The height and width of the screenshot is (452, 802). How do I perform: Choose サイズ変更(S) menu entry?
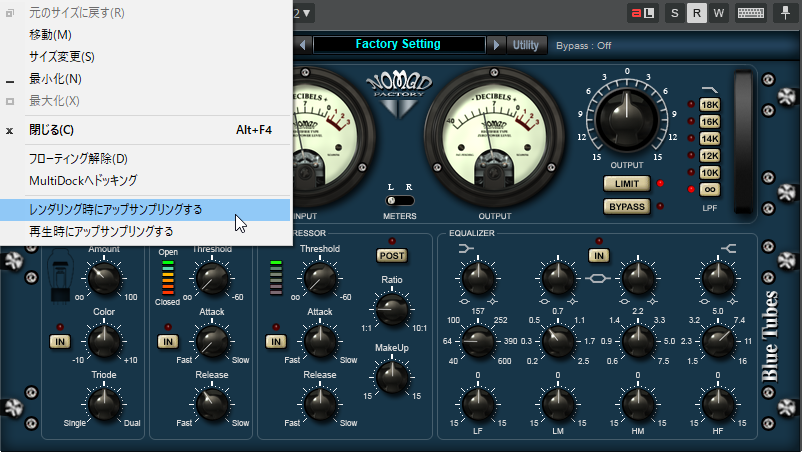[x=62, y=57]
